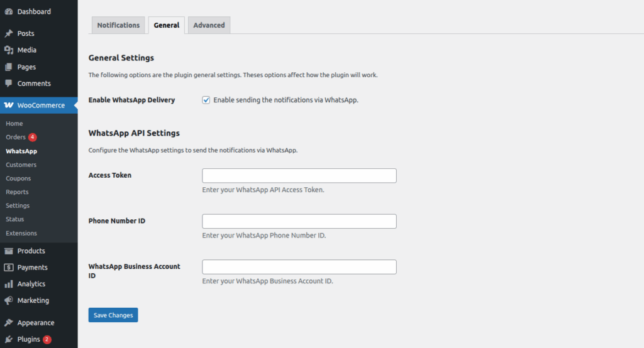Select the WooCommerce menu item
Image resolution: width=644 pixels, height=348 pixels.
coord(38,106)
